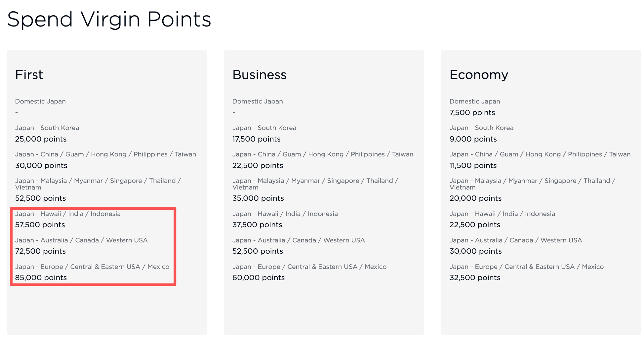The height and width of the screenshot is (340, 644).
Task: Click First class 57,500 points Hawaii route
Action: tap(40, 225)
